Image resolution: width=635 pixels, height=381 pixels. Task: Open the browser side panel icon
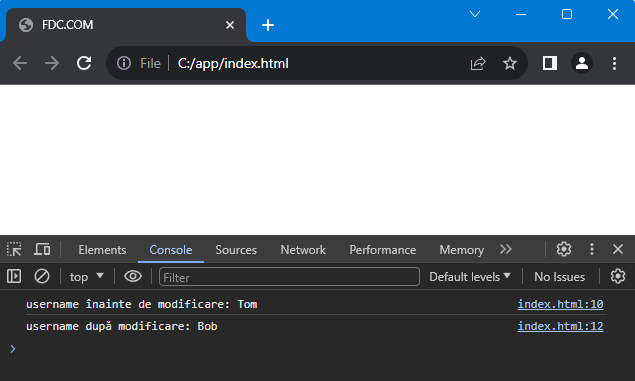pyautogui.click(x=550, y=63)
